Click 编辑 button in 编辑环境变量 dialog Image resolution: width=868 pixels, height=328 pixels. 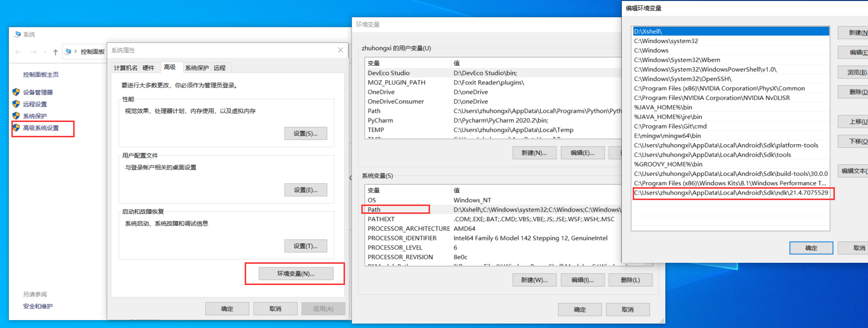click(x=853, y=52)
